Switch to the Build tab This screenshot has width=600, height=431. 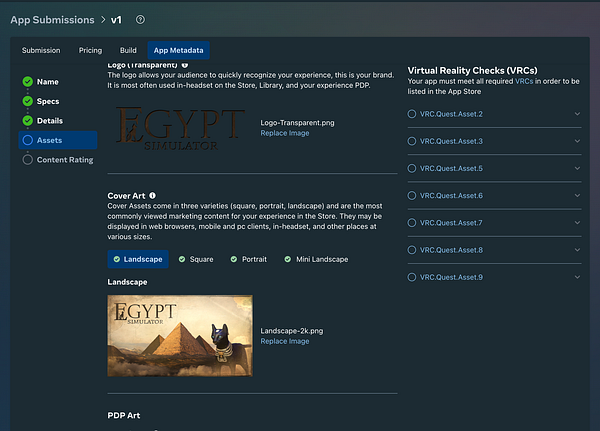[128, 50]
